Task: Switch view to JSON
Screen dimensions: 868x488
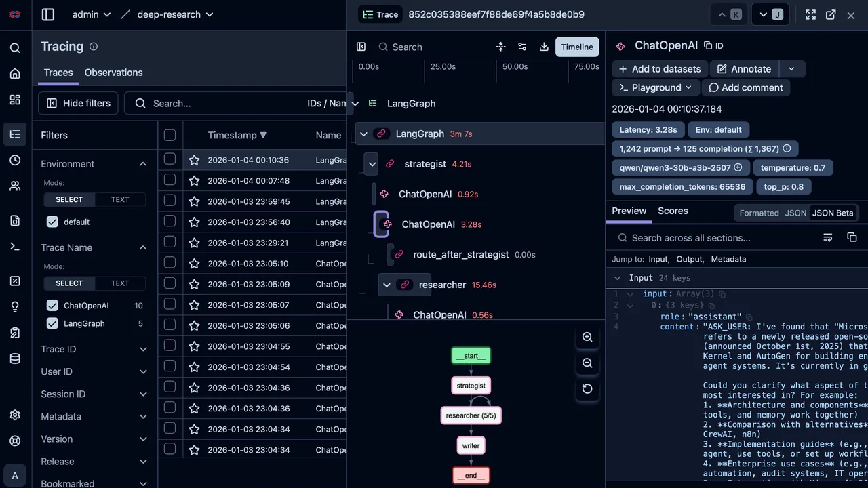Action: pyautogui.click(x=795, y=213)
